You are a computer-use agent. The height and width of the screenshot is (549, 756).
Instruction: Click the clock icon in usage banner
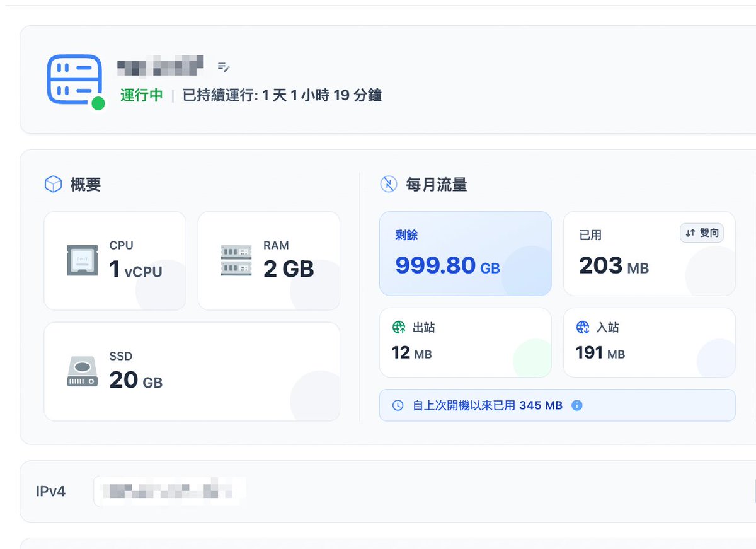click(x=398, y=405)
